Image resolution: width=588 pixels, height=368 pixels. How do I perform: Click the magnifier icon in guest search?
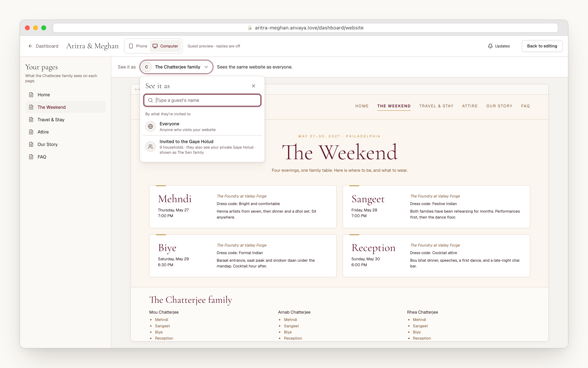[x=150, y=100]
